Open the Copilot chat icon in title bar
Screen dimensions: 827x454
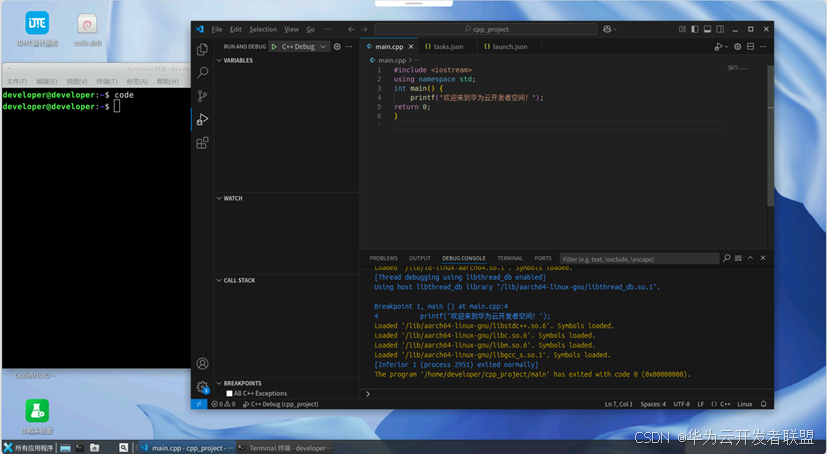point(607,29)
